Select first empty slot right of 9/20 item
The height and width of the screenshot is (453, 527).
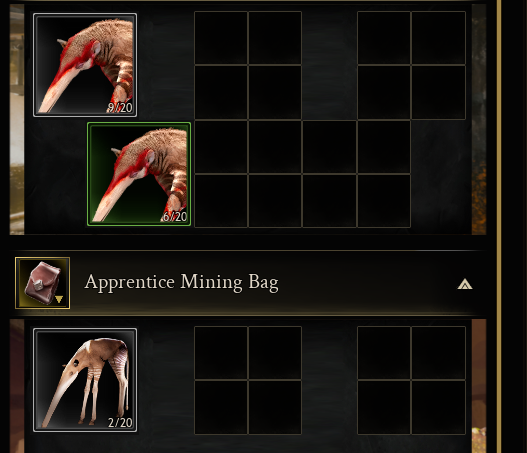point(221,38)
